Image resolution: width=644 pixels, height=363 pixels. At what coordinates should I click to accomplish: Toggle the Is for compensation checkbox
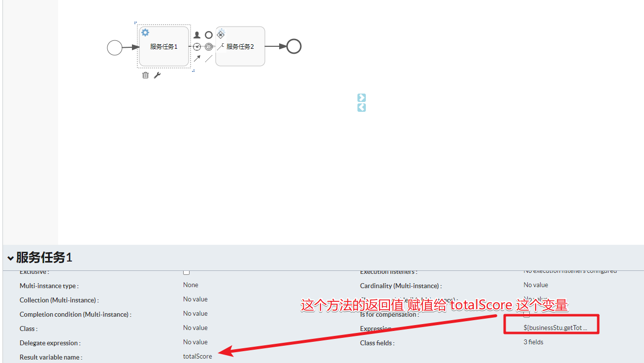pos(527,314)
